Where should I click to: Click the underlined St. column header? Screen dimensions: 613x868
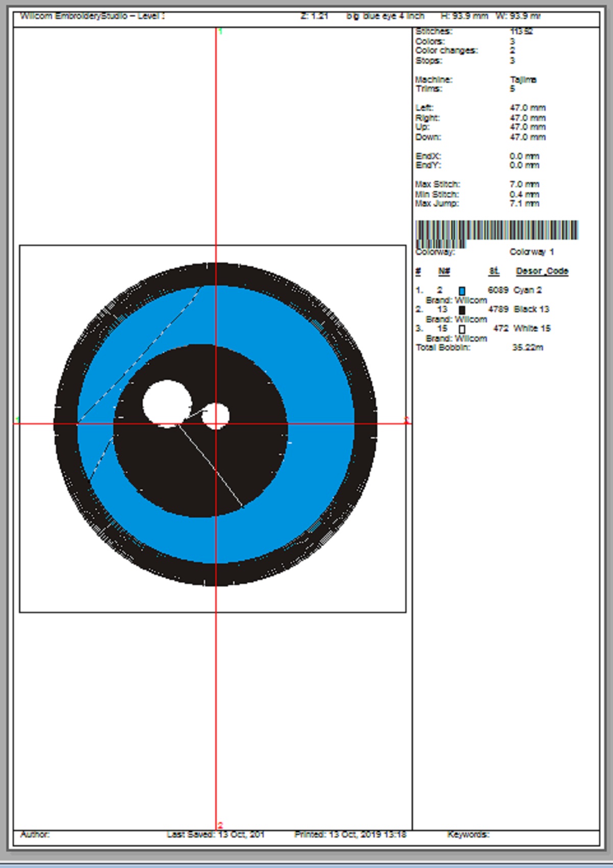(494, 271)
